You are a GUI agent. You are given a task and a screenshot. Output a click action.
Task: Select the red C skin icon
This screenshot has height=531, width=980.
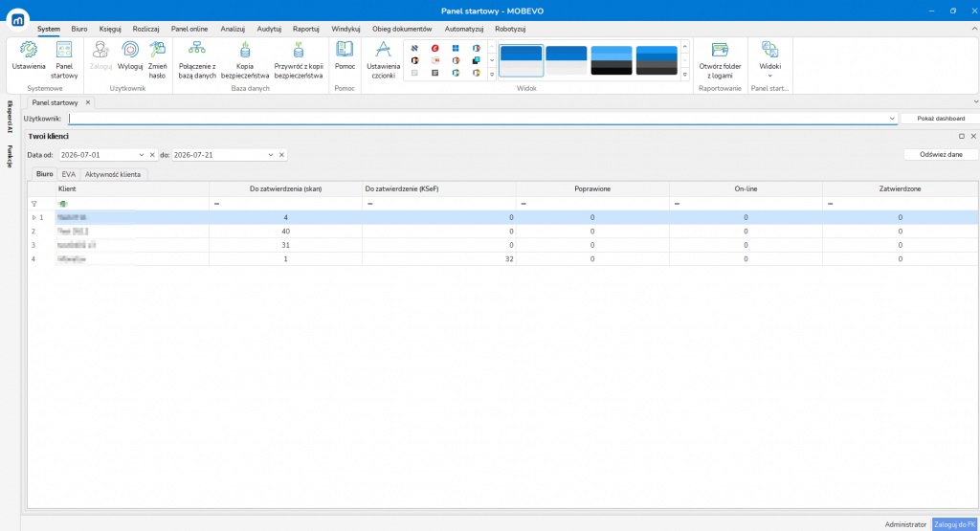pos(435,48)
